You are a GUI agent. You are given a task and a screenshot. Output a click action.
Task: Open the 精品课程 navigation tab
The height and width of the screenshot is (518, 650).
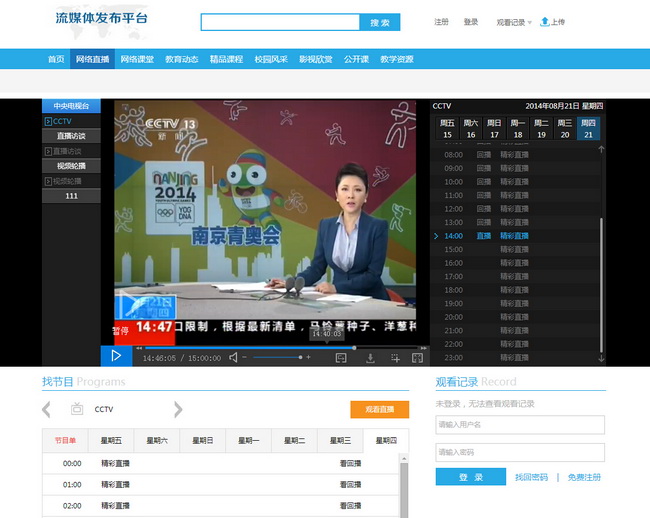coord(226,59)
